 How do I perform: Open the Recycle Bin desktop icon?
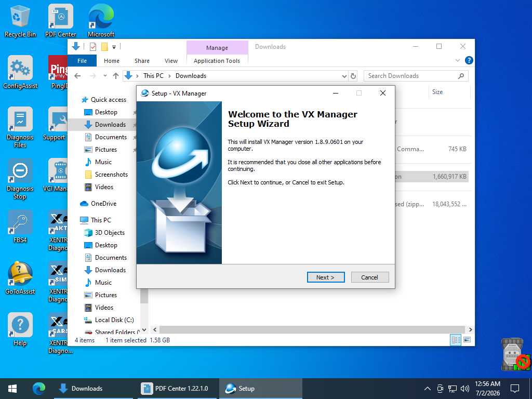20,21
